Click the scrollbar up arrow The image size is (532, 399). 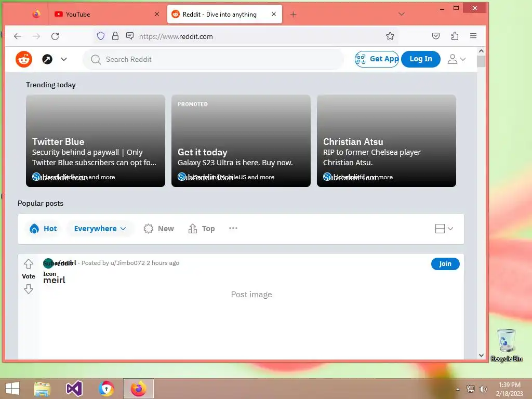(x=481, y=51)
